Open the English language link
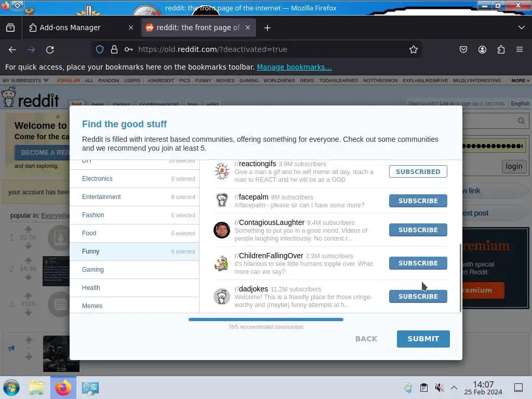The height and width of the screenshot is (399, 532). (520, 103)
